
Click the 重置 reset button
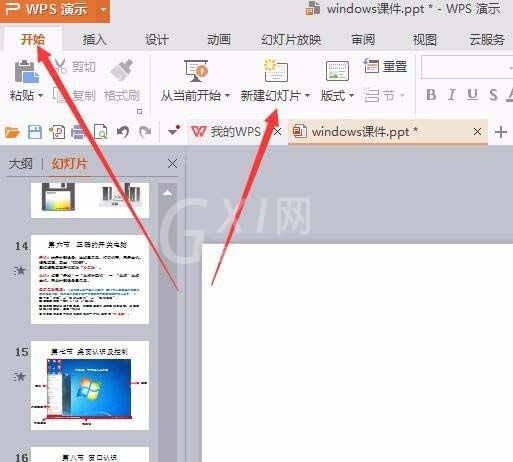[385, 66]
